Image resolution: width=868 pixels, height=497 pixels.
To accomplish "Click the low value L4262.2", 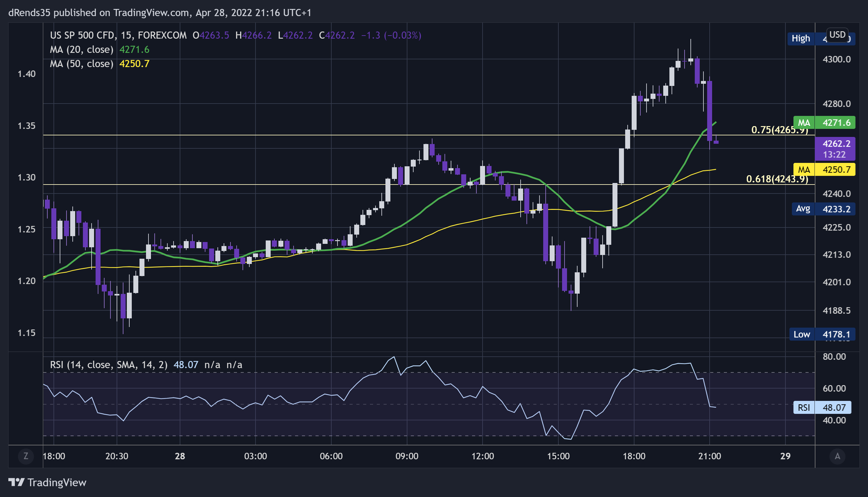I will pos(295,35).
